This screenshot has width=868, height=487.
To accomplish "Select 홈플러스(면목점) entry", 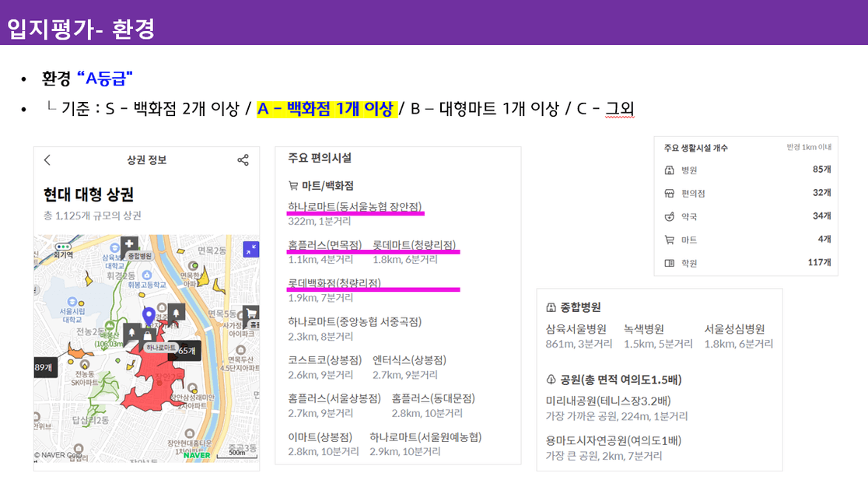I will 325,244.
